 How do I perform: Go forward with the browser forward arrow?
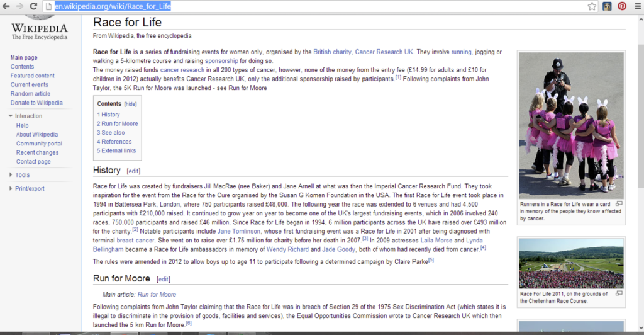click(x=19, y=6)
